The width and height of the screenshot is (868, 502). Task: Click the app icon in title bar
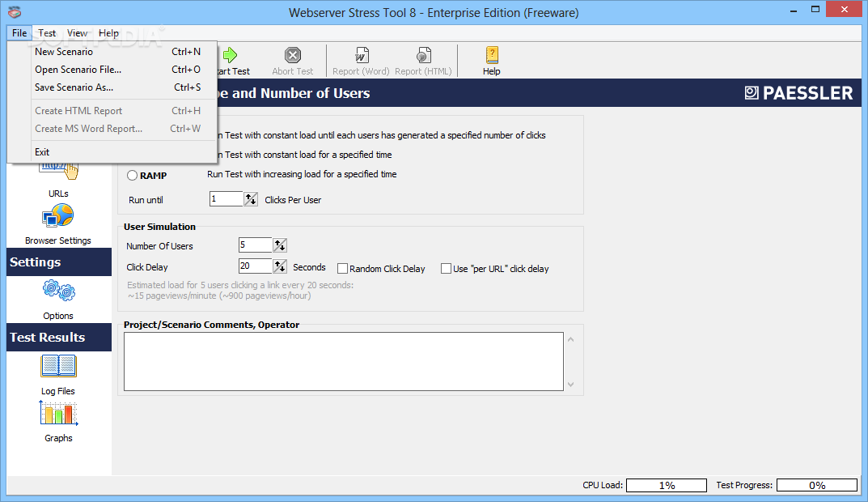click(x=15, y=11)
